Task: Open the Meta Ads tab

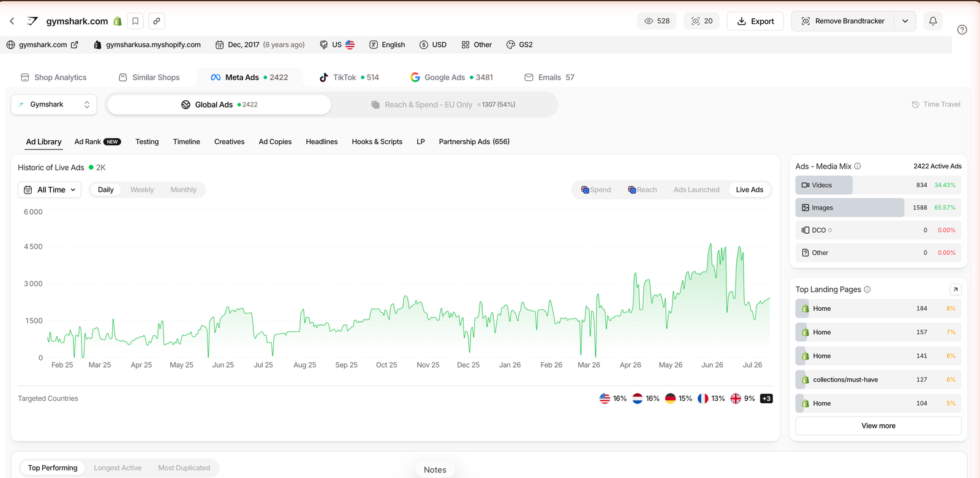Action: tap(249, 78)
